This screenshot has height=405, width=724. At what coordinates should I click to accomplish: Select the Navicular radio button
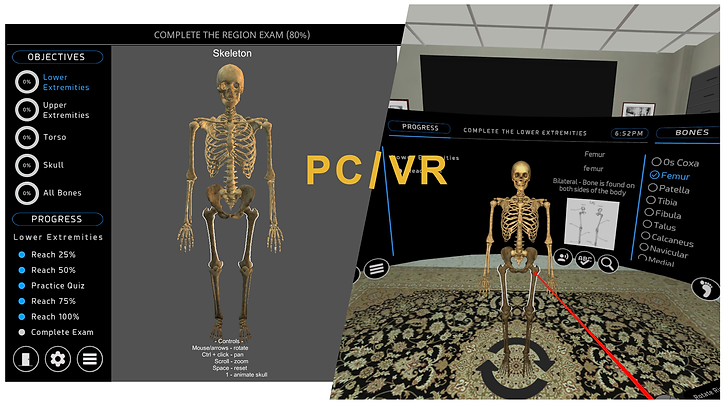tap(643, 247)
